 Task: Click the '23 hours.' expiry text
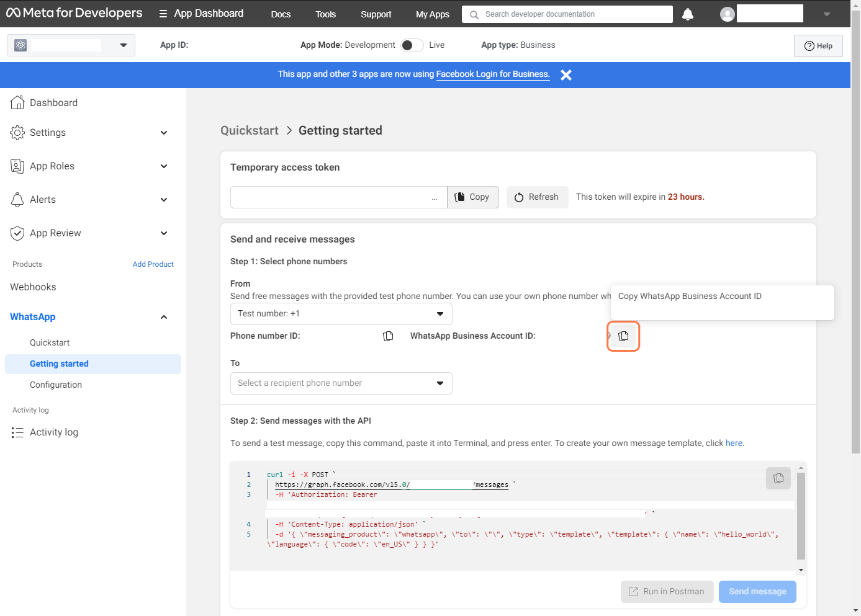[x=686, y=197]
